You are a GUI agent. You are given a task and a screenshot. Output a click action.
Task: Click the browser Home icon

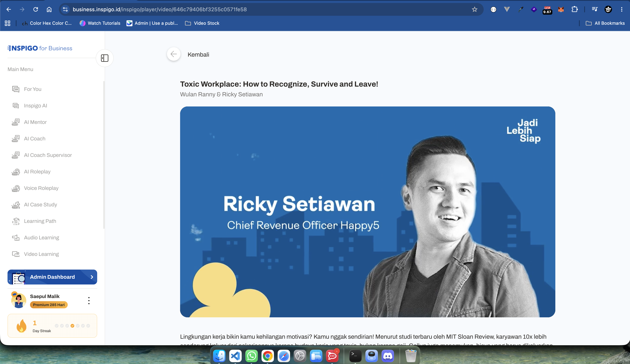tap(49, 10)
